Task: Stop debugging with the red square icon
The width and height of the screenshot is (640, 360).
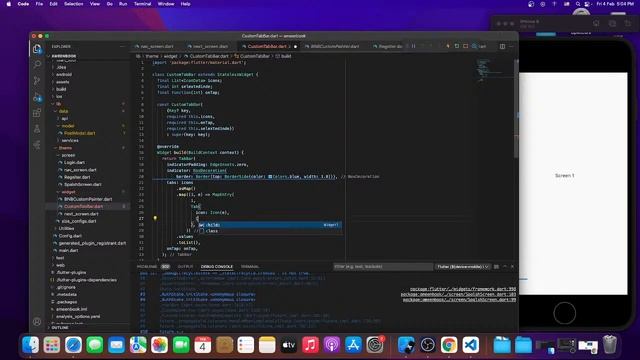Action: (466, 46)
